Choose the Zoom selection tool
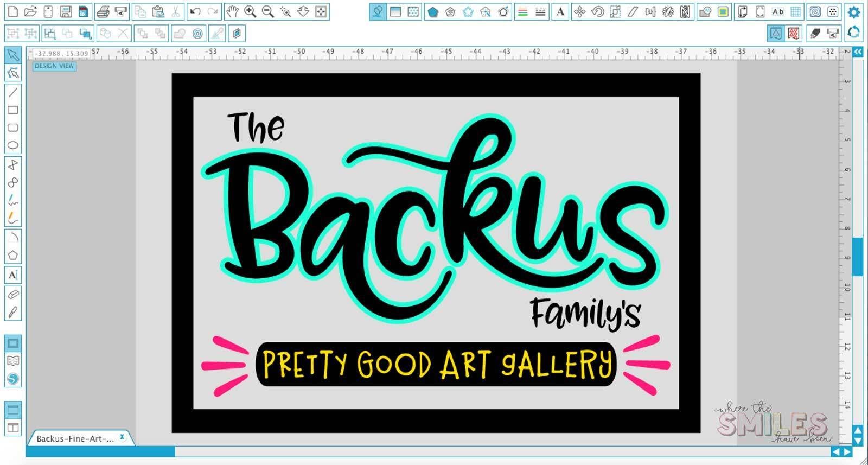868x465 pixels. [285, 11]
